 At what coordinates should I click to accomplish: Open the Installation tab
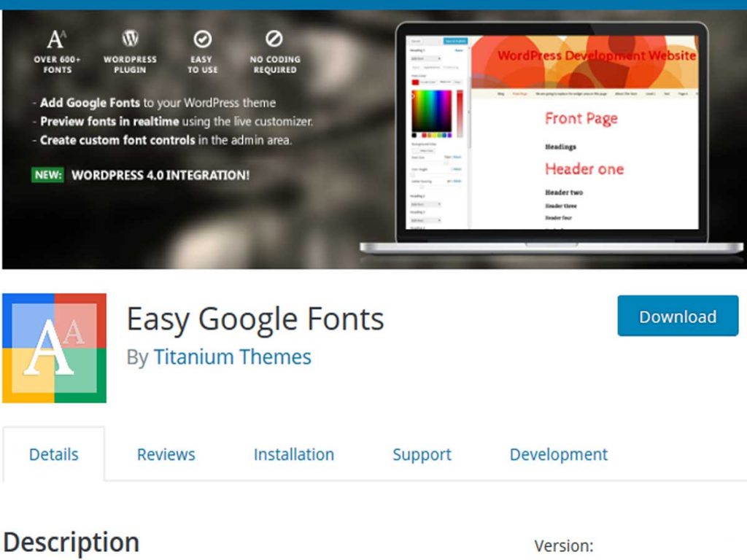point(293,454)
